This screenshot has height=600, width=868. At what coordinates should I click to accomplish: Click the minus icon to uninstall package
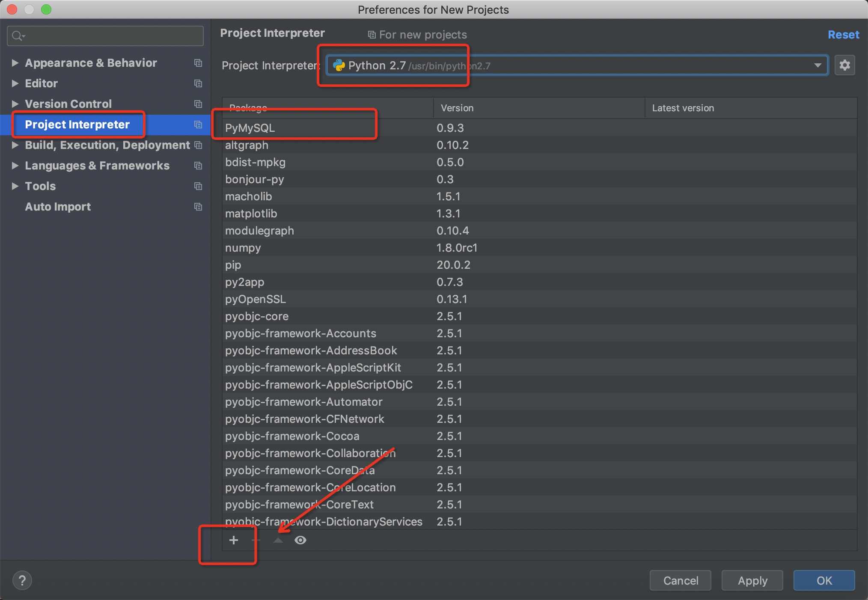point(256,540)
